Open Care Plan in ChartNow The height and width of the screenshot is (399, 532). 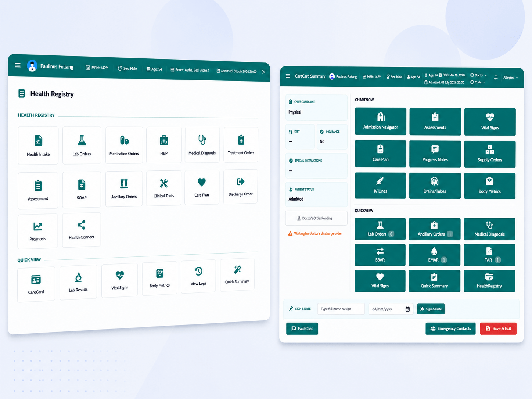tap(381, 154)
